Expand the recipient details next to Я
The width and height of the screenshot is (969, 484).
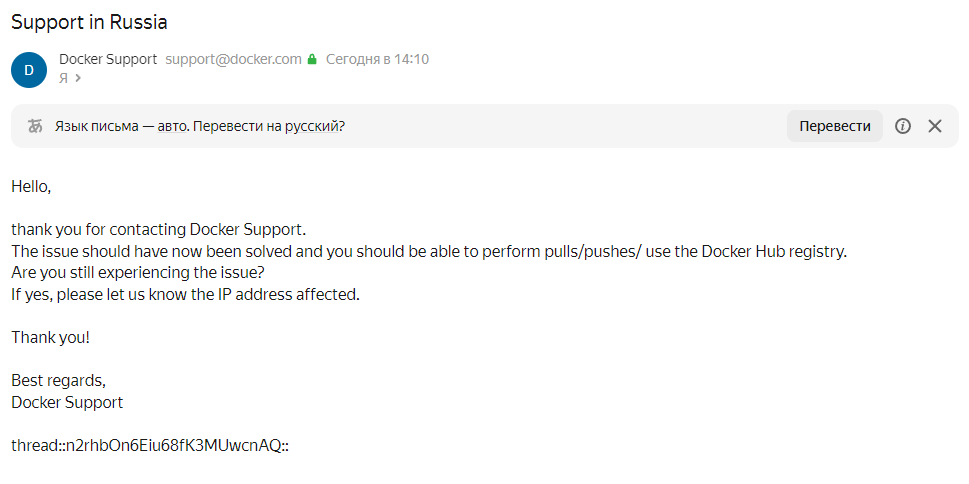[x=78, y=78]
